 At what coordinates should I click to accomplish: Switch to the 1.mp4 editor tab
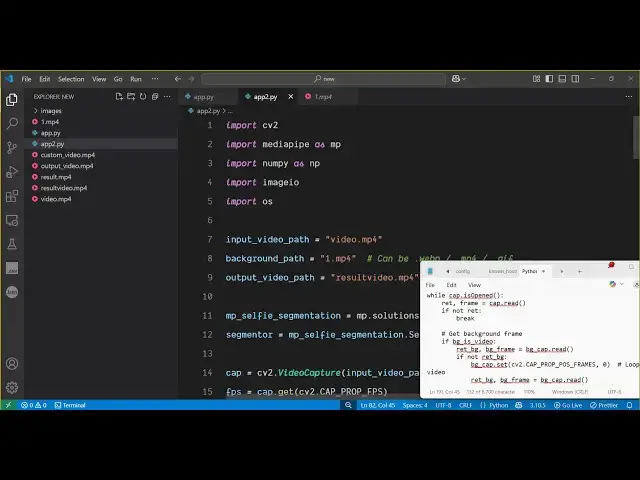pos(328,97)
